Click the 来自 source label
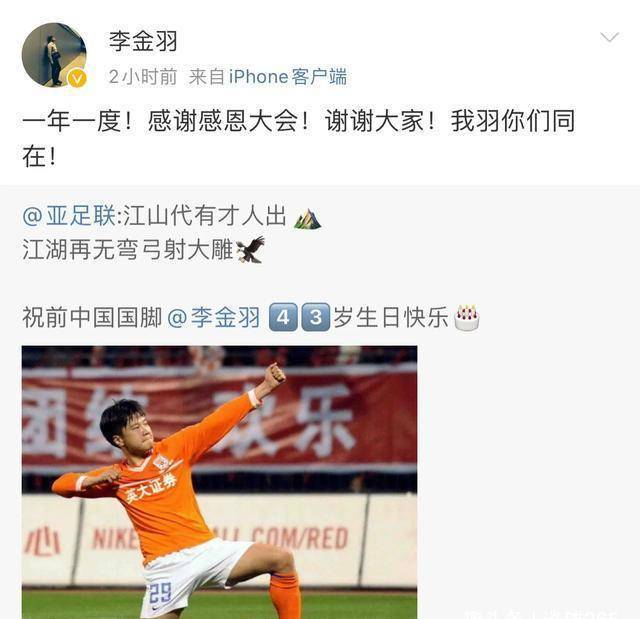The width and height of the screenshot is (640, 619). [x=207, y=77]
